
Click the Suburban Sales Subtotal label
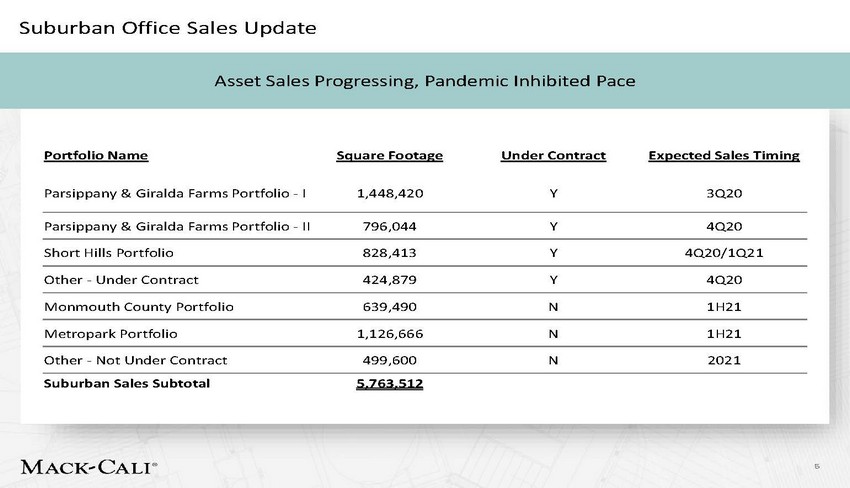coord(127,383)
